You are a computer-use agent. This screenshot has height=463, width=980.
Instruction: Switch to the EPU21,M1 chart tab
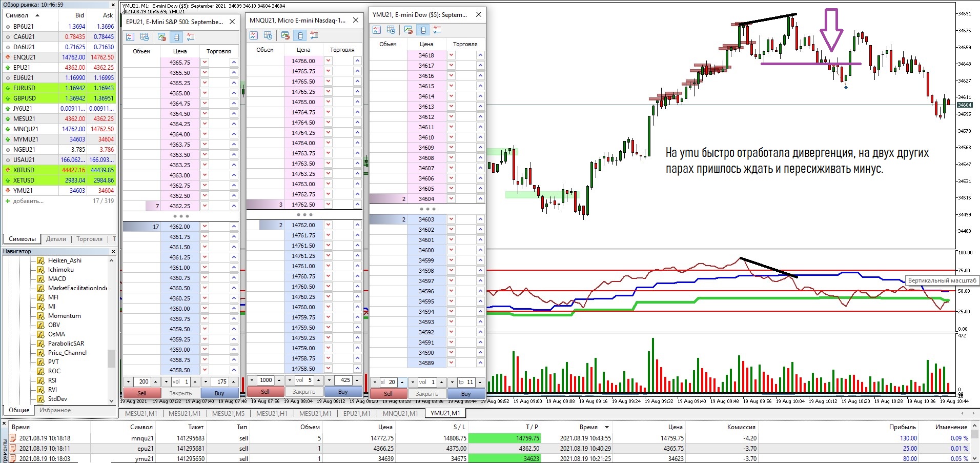(357, 413)
